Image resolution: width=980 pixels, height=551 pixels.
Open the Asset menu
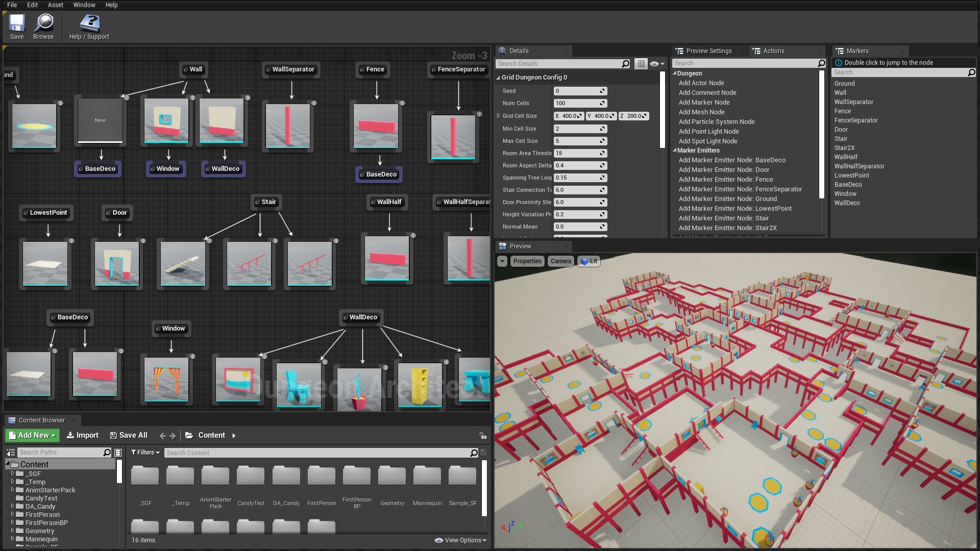[55, 5]
